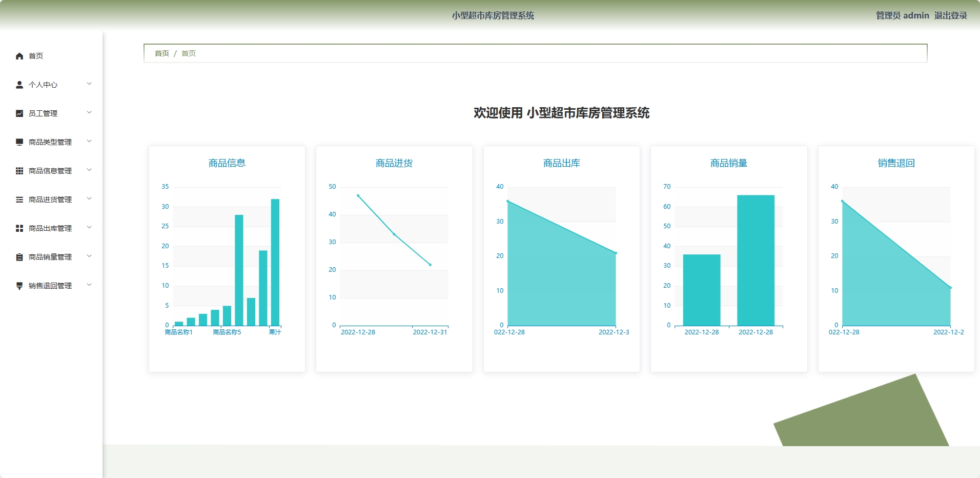The height and width of the screenshot is (478, 980).
Task: Click the 商品名称1 axis label
Action: pyautogui.click(x=178, y=332)
